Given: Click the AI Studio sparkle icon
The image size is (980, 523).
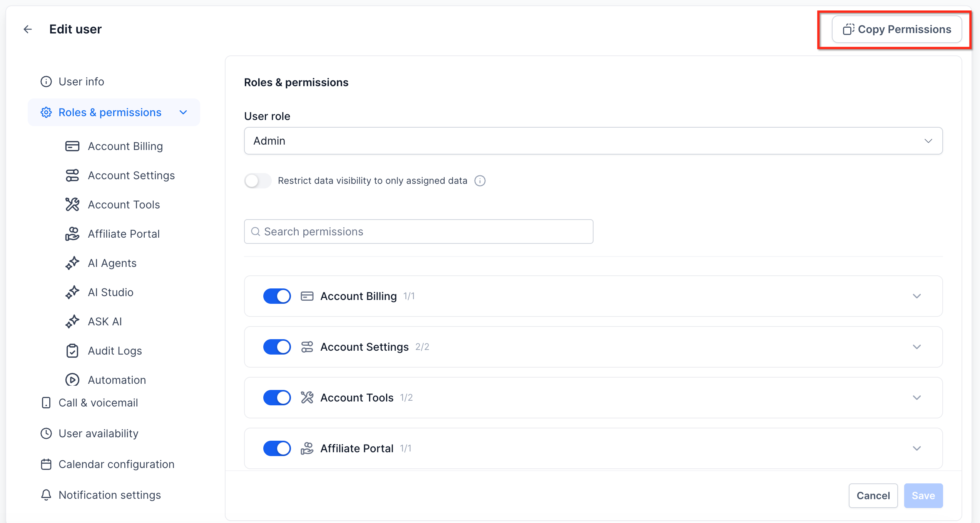Looking at the screenshot, I should click(72, 292).
